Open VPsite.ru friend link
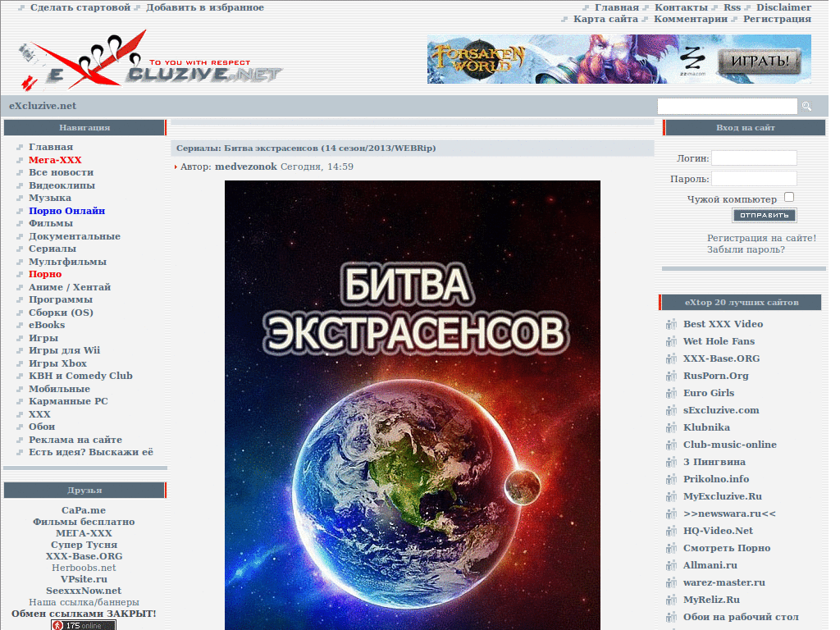The width and height of the screenshot is (840, 630). 84,579
